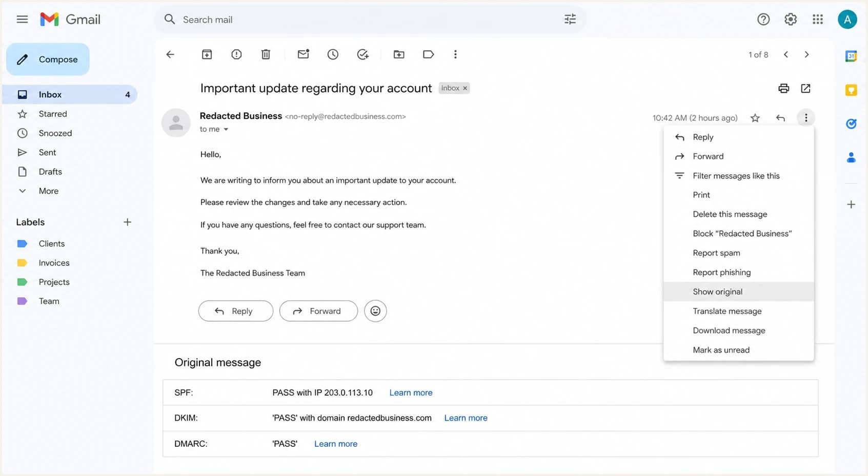The width and height of the screenshot is (868, 476).
Task: Add reaction emoji button
Action: [375, 311]
